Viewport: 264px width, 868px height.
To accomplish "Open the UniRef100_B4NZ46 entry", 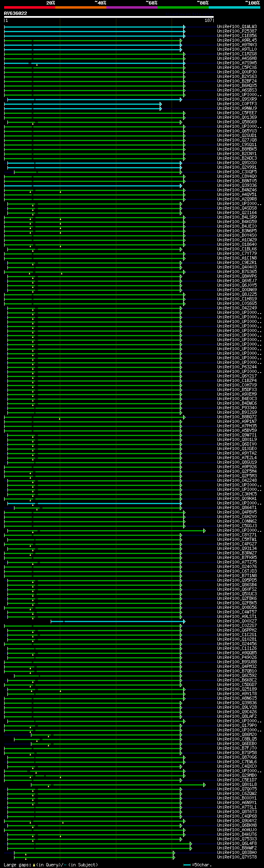I will [237, 190].
